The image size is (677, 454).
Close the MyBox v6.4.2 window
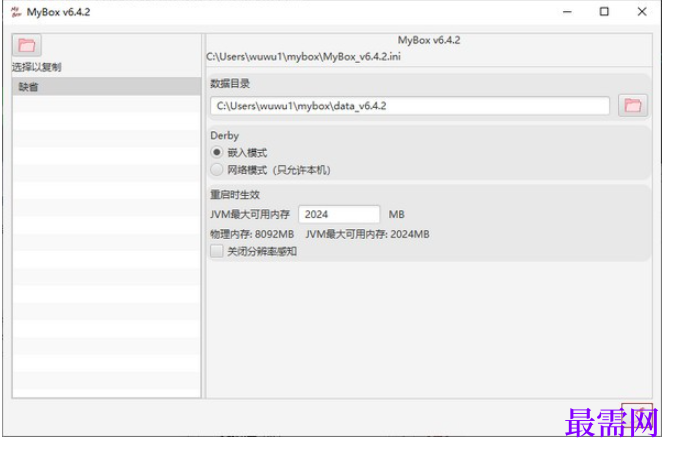point(642,12)
